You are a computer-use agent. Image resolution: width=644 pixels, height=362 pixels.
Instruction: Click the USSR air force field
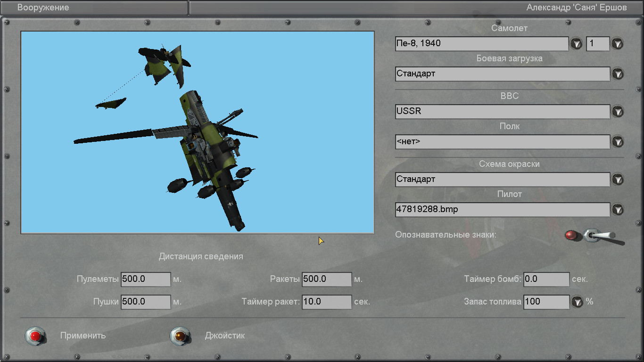[x=503, y=112]
